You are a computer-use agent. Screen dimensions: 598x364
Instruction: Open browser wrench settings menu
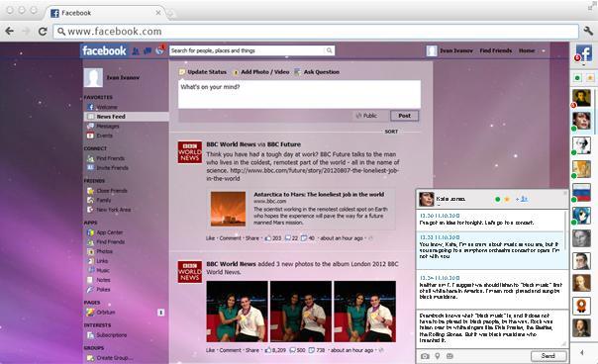(588, 31)
